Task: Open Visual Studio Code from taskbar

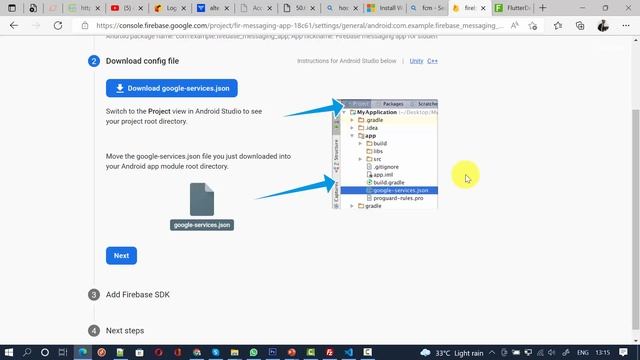Action: (349, 352)
